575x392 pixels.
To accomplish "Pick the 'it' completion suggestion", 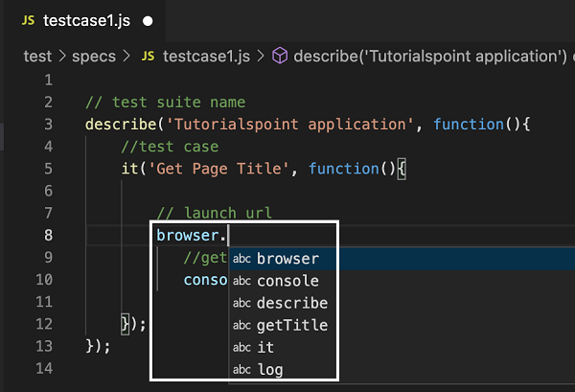I will [265, 347].
